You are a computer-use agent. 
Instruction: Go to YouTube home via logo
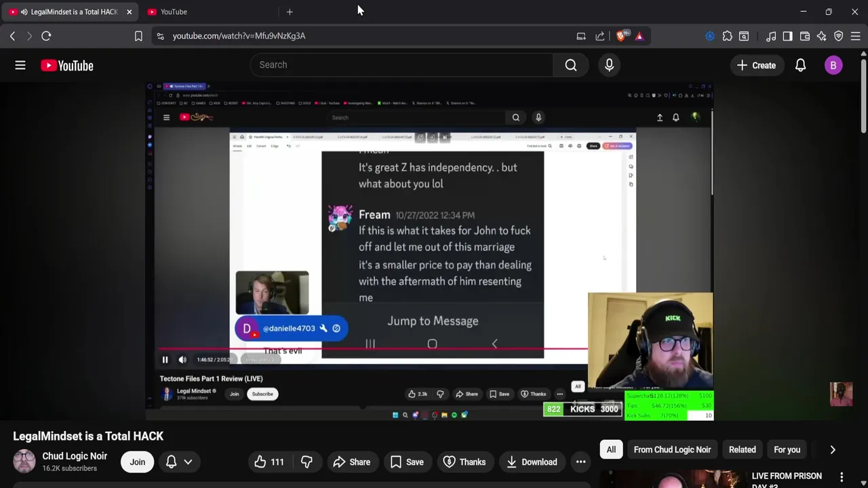[x=66, y=66]
